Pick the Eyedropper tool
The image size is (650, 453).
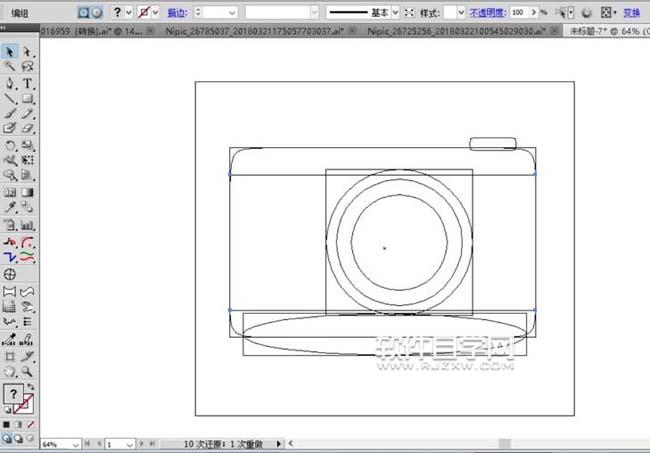tap(10, 207)
